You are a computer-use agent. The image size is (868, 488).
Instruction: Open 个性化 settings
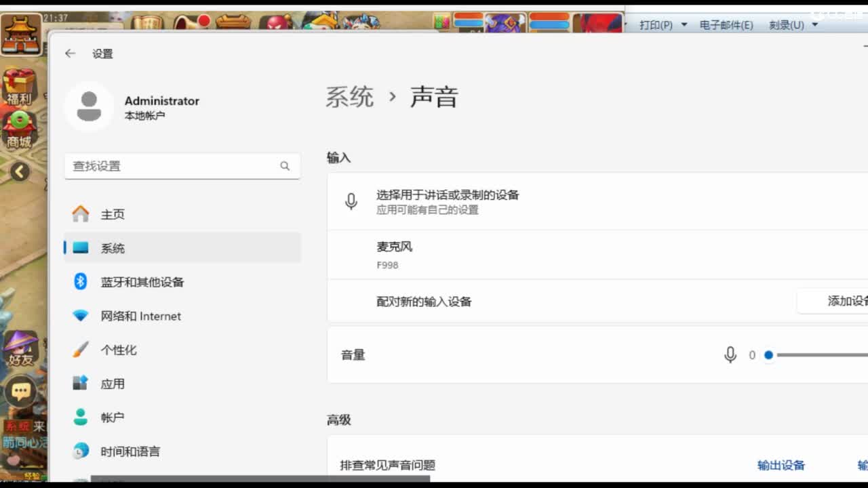coord(182,350)
